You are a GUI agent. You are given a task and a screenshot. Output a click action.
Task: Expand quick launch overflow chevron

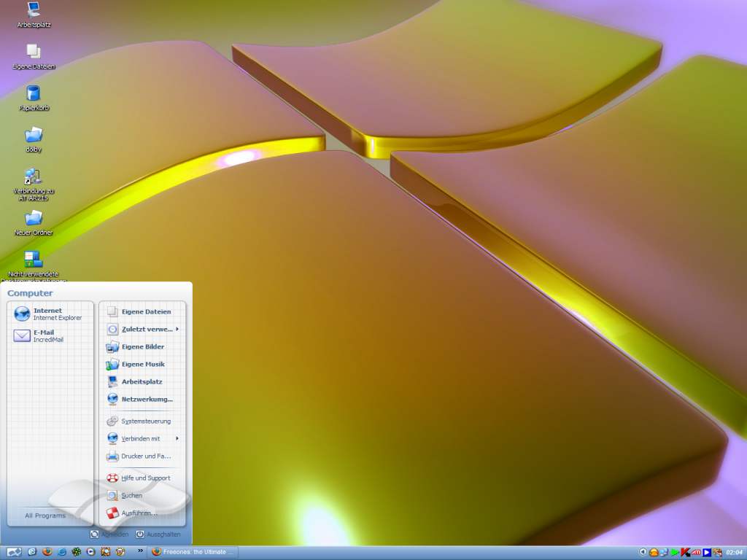140,551
